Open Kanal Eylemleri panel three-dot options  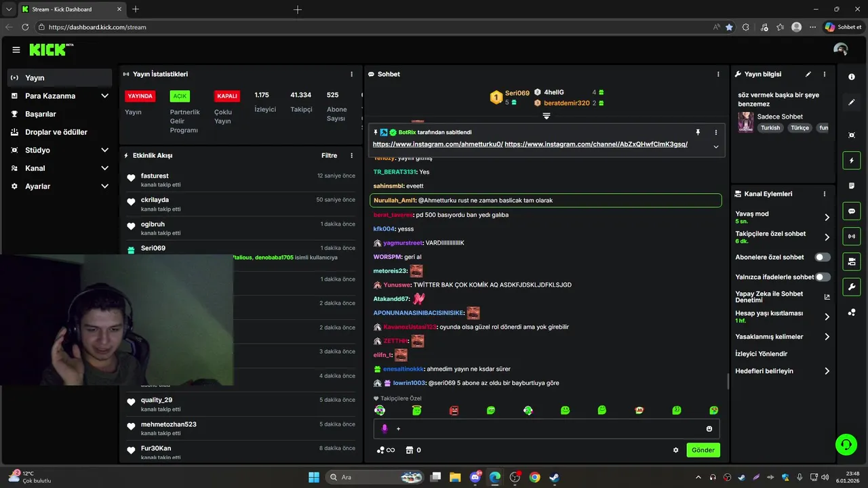point(825,194)
